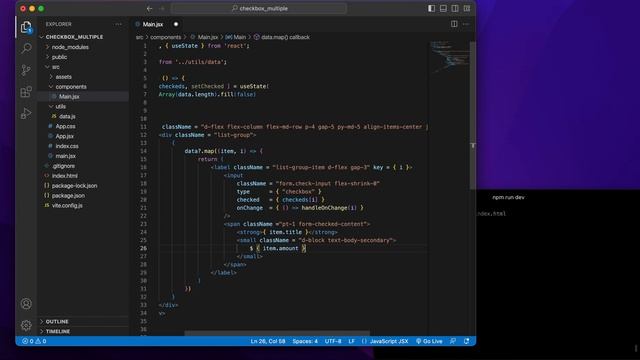Collapse the utils folder

[60, 107]
